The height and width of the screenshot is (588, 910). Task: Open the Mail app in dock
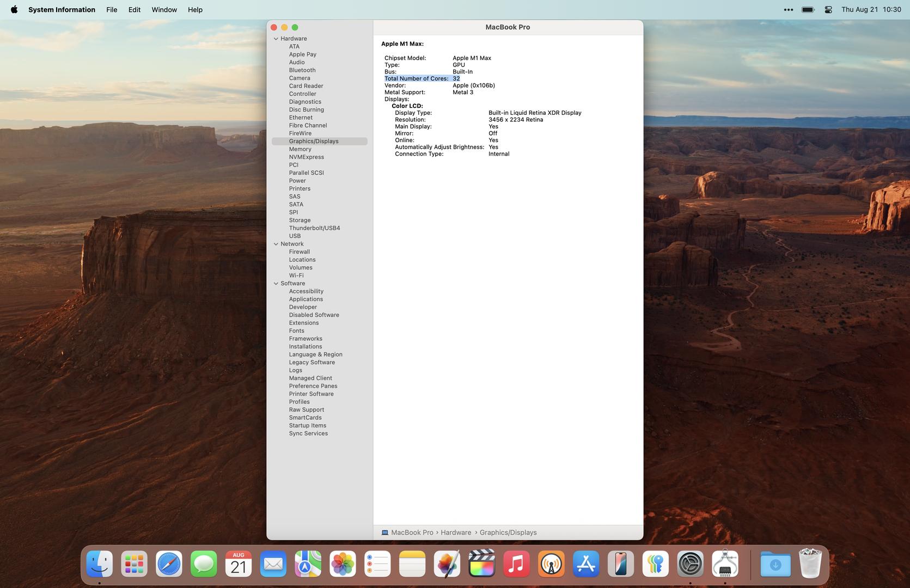273,564
